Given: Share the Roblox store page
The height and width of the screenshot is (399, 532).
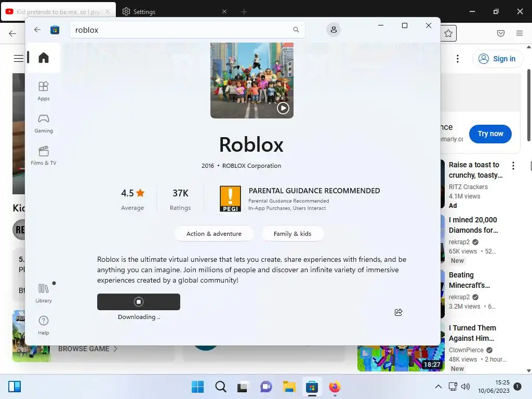Looking at the screenshot, I should click(398, 312).
